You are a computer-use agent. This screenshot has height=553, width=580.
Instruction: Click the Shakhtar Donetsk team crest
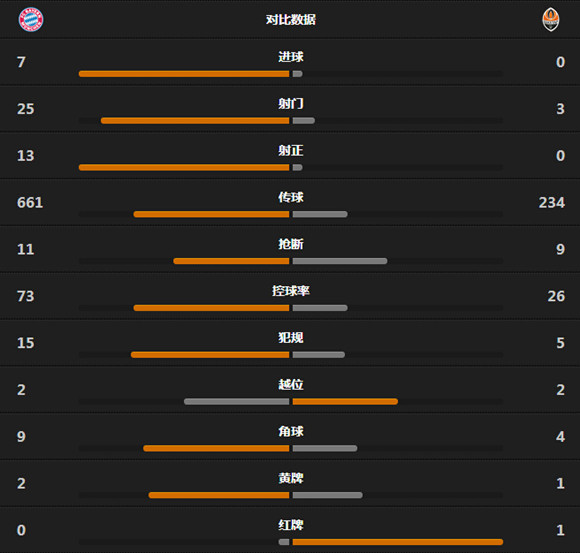[x=550, y=20]
